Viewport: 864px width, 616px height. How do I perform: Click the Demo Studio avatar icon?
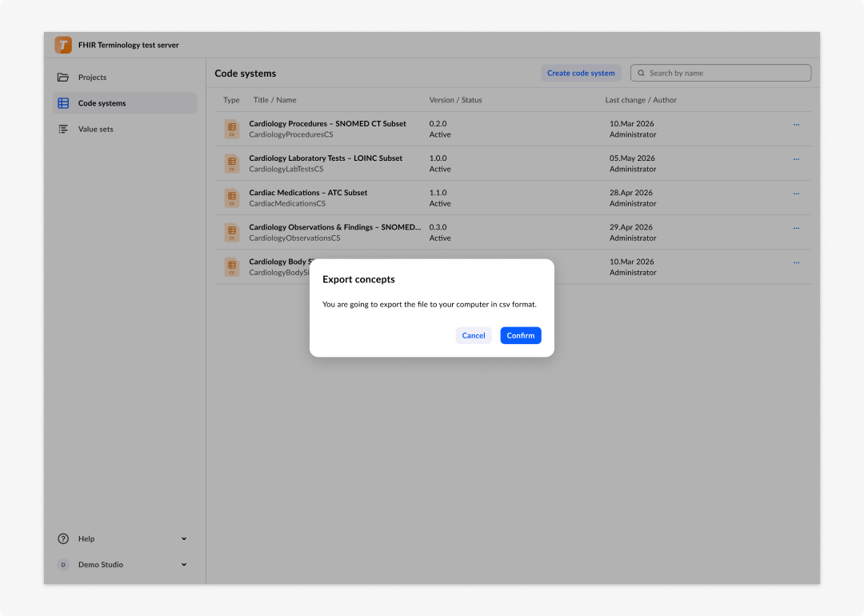coord(63,564)
